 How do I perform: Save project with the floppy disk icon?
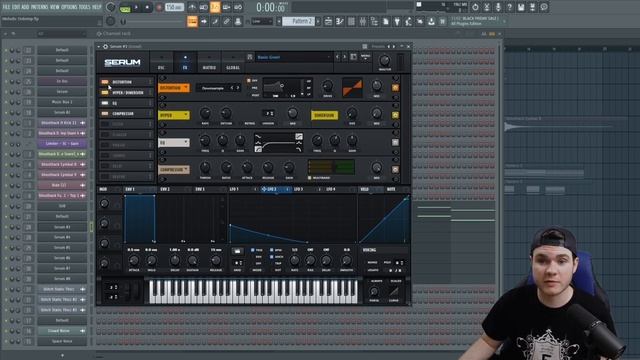click(x=521, y=7)
